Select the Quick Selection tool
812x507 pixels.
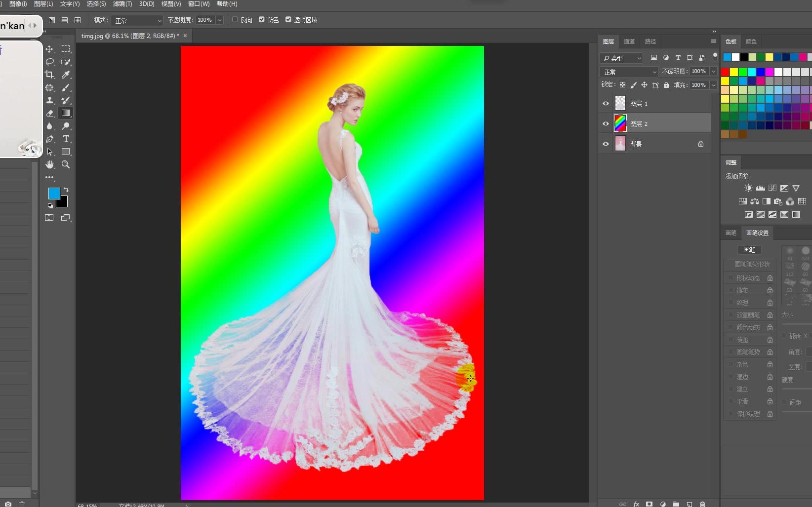[66, 62]
